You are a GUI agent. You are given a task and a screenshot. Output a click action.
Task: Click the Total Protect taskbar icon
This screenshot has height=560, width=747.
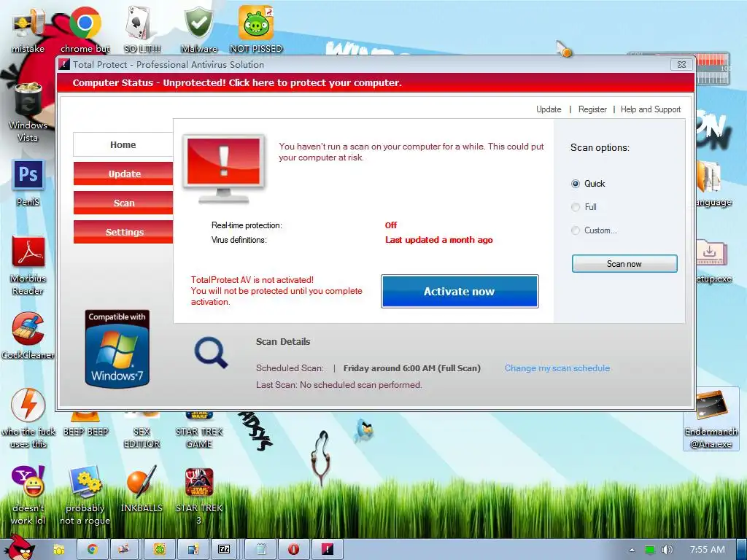pyautogui.click(x=328, y=549)
